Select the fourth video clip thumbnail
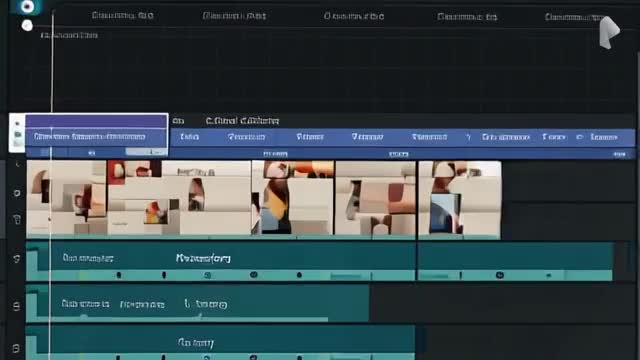 (376, 198)
